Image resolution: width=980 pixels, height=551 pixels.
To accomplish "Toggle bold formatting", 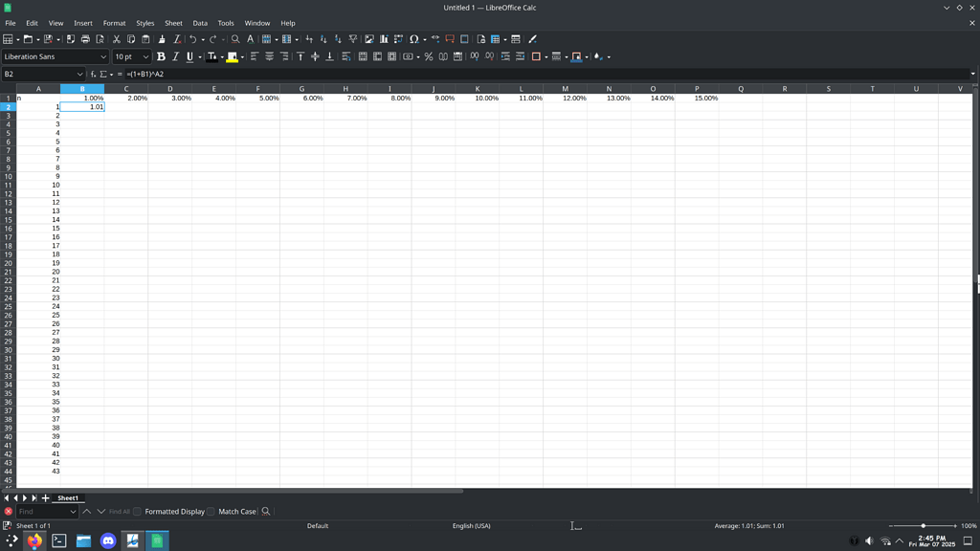I will (x=160, y=56).
